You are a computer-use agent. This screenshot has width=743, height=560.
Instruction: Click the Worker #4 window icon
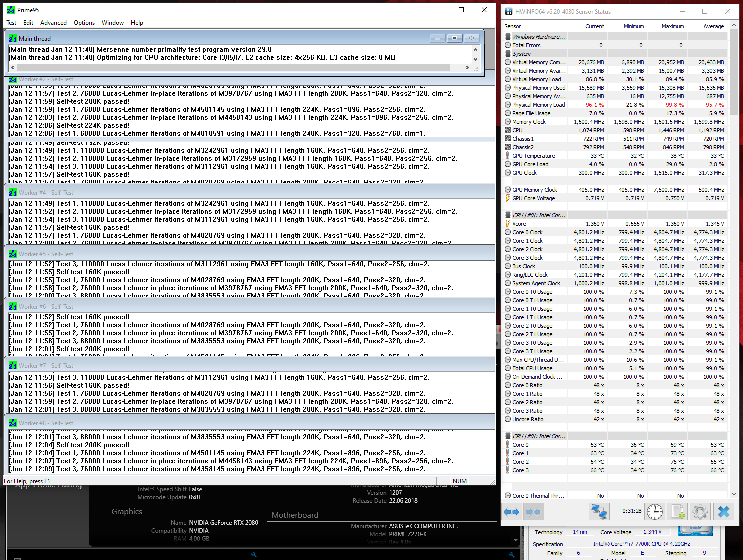click(13, 192)
